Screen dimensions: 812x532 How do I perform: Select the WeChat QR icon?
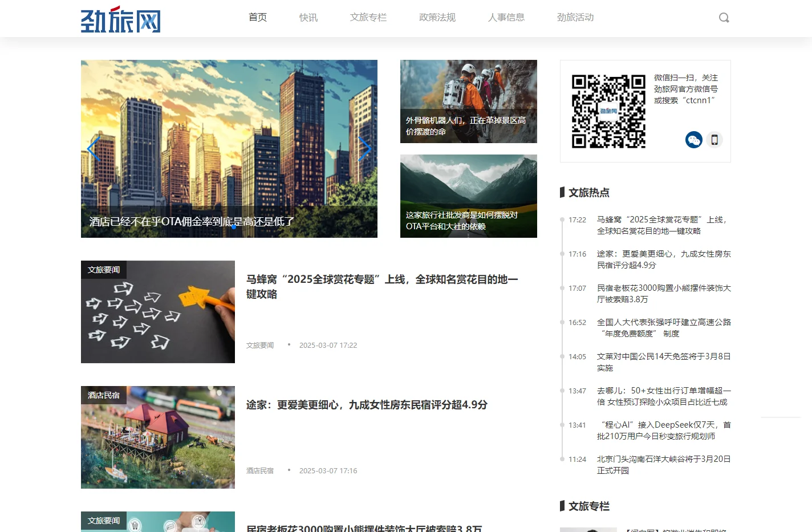tap(694, 140)
